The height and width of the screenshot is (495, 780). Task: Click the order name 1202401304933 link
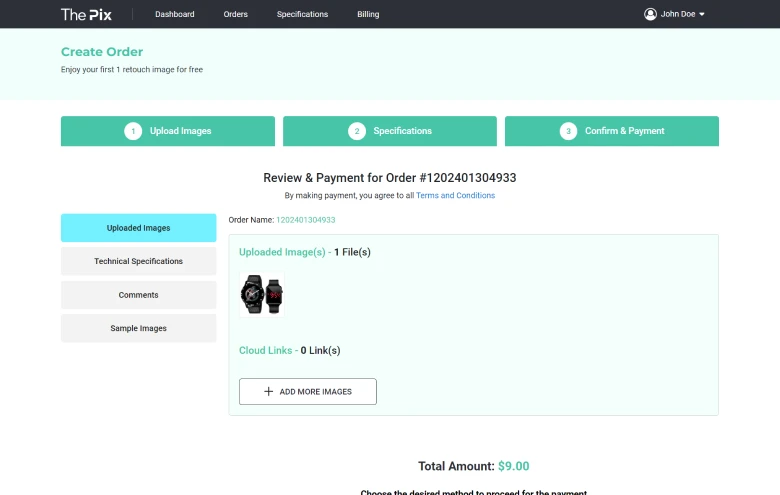(306, 220)
